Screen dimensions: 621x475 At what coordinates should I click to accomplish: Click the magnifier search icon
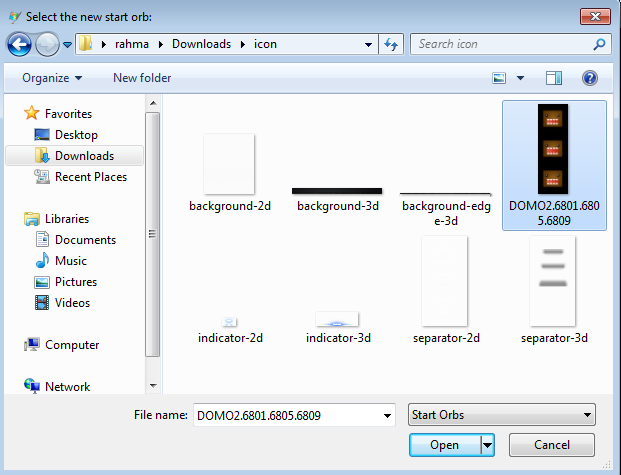599,44
